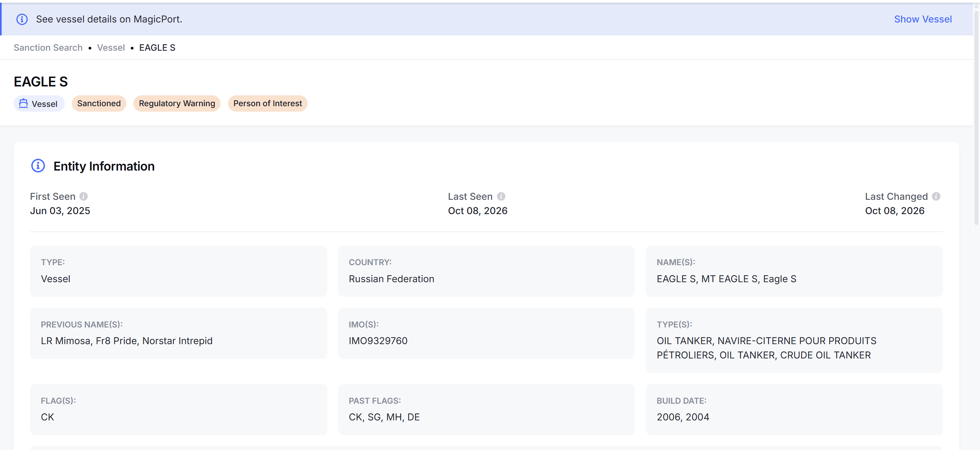Click the past flags CK, SG, MH, DE
Image resolution: width=980 pixels, height=450 pixels.
point(384,417)
